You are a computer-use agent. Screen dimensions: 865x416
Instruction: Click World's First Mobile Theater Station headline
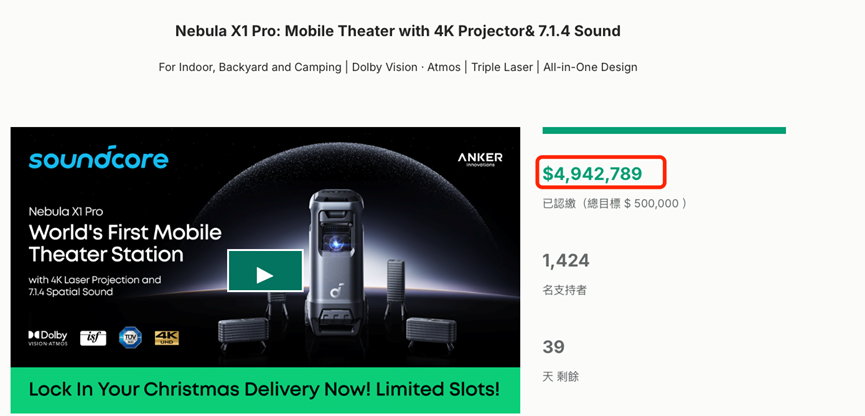click(125, 243)
